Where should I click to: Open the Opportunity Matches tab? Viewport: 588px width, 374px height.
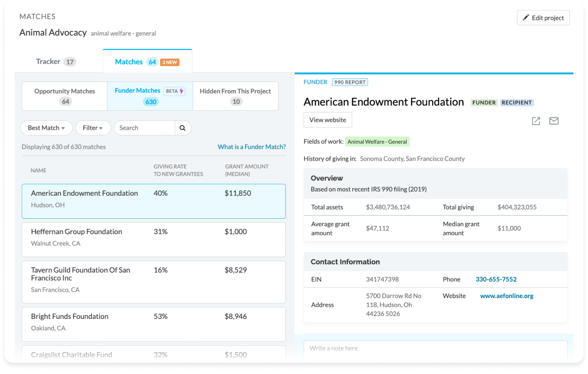[x=64, y=96]
